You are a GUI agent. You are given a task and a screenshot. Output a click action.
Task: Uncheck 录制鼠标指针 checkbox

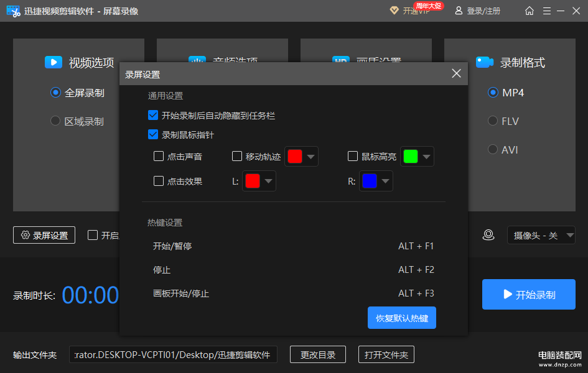tap(153, 134)
